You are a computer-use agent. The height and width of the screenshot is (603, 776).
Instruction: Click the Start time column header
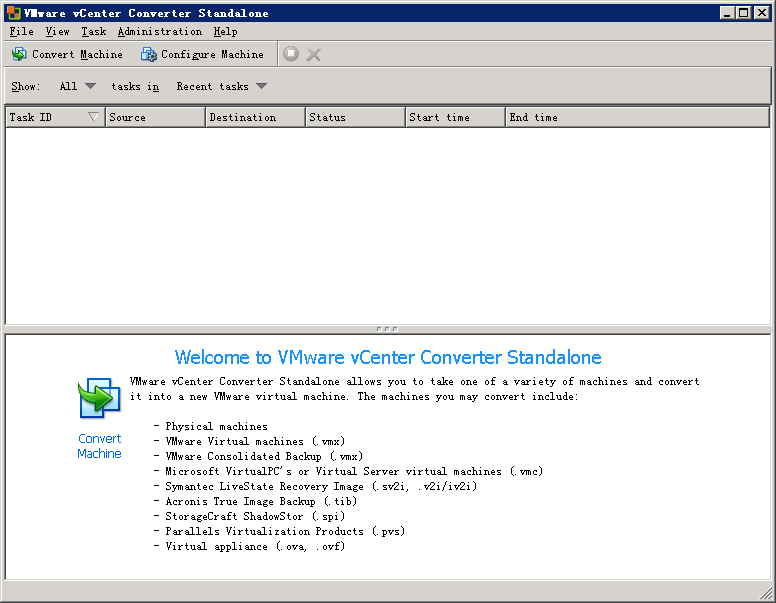455,117
